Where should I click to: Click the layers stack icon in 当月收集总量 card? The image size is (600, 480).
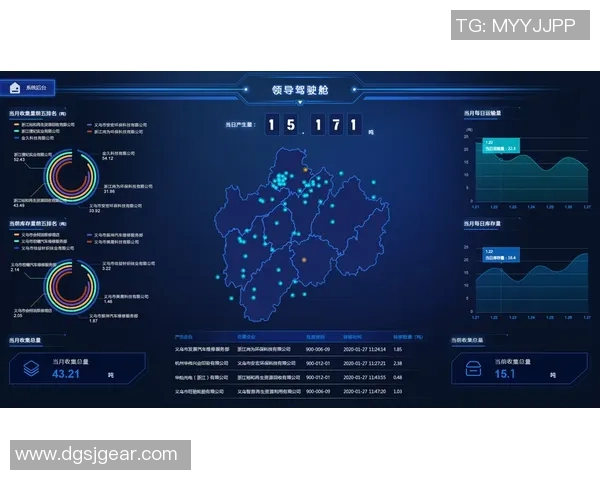pos(31,368)
